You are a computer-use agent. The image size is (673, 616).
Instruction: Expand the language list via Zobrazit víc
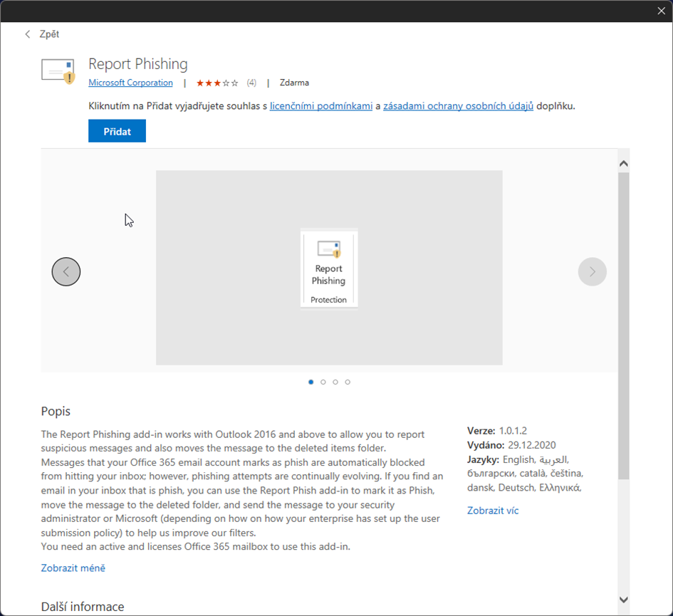click(x=493, y=511)
